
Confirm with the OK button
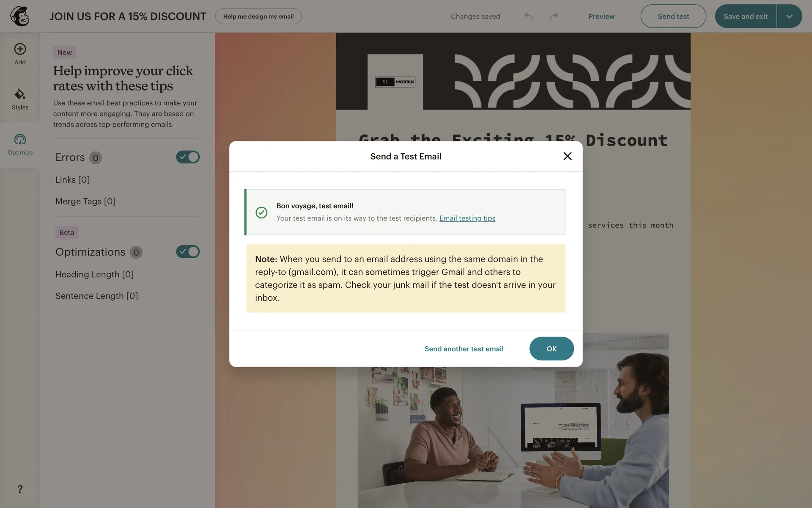tap(551, 348)
